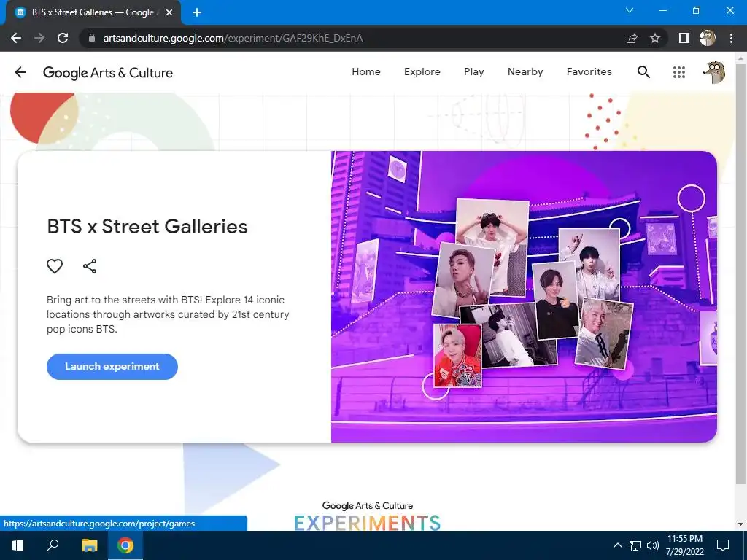Open a new tab with the plus button
747x560 pixels.
(197, 12)
